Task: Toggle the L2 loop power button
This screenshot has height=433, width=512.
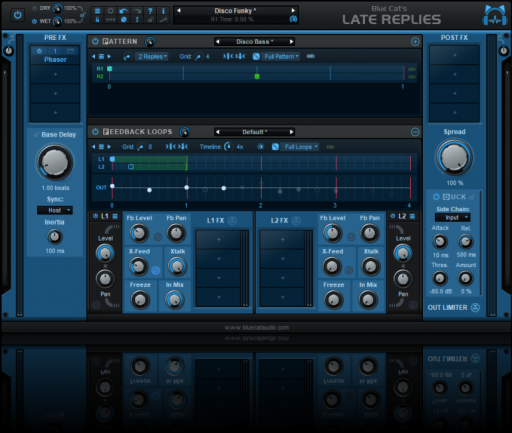Action: (393, 216)
